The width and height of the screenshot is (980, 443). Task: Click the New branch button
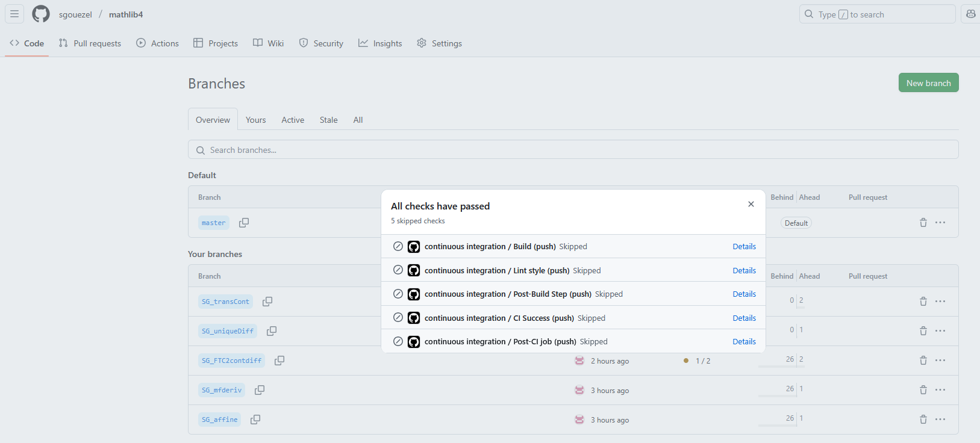[x=928, y=83]
